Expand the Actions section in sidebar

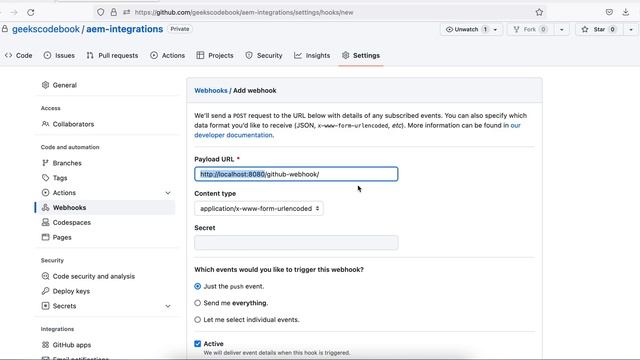[x=168, y=193]
